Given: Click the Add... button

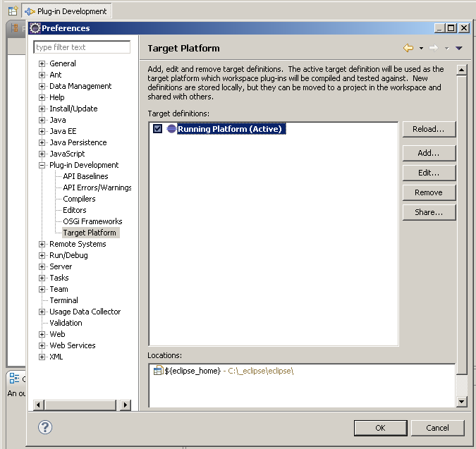Looking at the screenshot, I should coord(429,153).
